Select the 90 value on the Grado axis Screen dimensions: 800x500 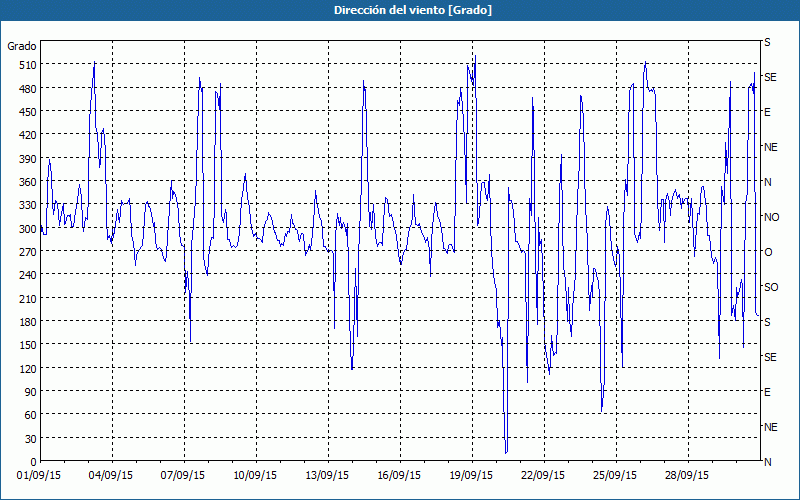(x=31, y=392)
